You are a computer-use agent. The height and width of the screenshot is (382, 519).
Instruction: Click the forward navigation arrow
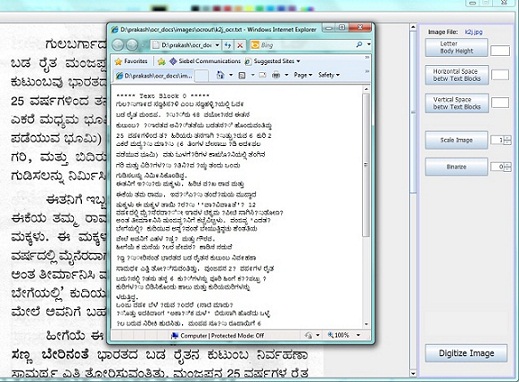coord(132,45)
